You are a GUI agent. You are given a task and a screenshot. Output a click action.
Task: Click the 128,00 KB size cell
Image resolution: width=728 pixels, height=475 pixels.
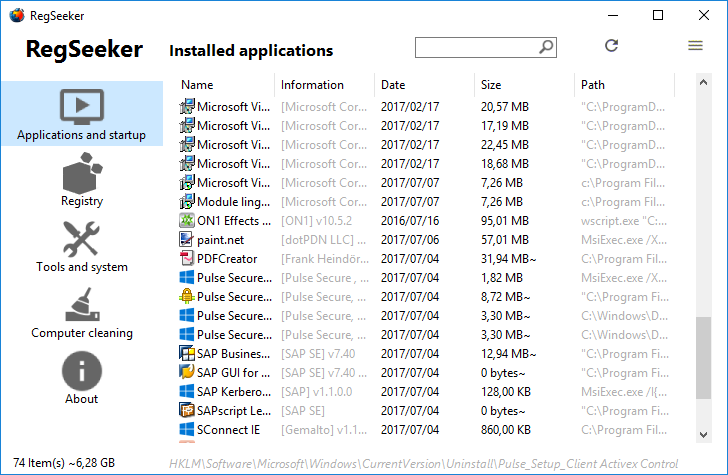click(x=506, y=392)
